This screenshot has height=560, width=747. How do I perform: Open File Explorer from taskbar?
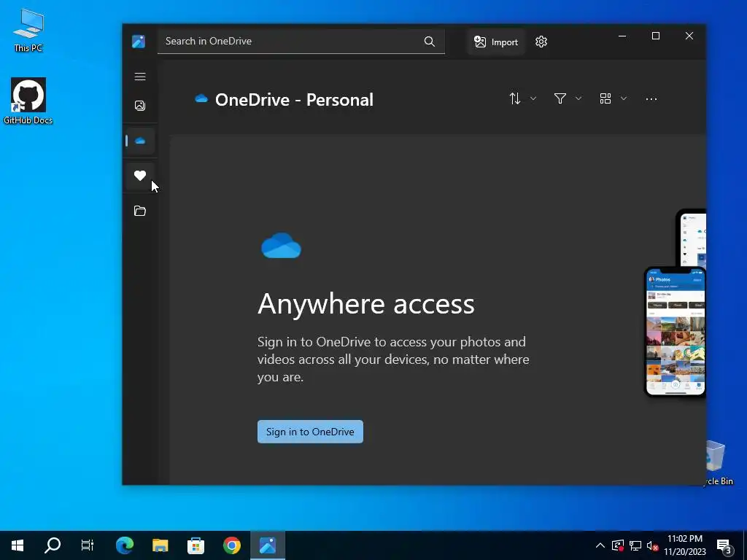(160, 545)
